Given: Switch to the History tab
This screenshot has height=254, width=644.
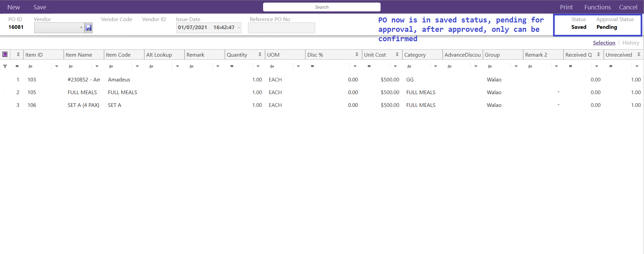Looking at the screenshot, I should tap(631, 43).
